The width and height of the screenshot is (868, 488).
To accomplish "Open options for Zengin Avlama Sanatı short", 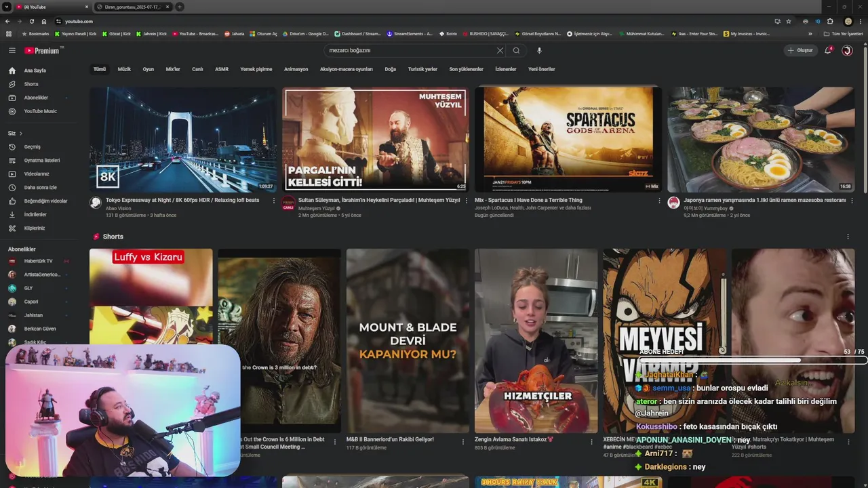I will pyautogui.click(x=591, y=442).
